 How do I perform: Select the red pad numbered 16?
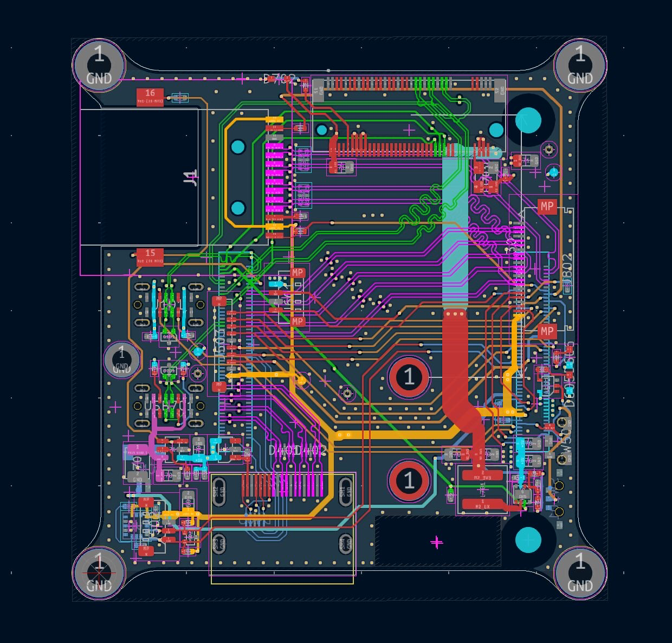150,97
